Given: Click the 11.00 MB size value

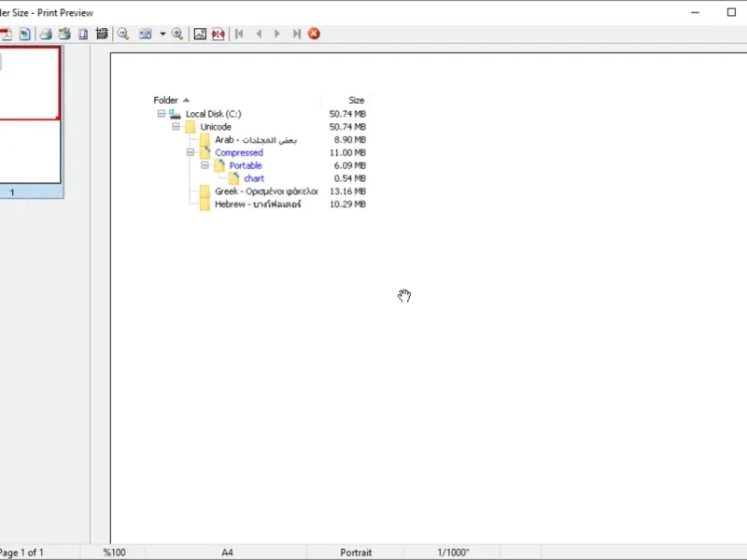Looking at the screenshot, I should pyautogui.click(x=347, y=152).
